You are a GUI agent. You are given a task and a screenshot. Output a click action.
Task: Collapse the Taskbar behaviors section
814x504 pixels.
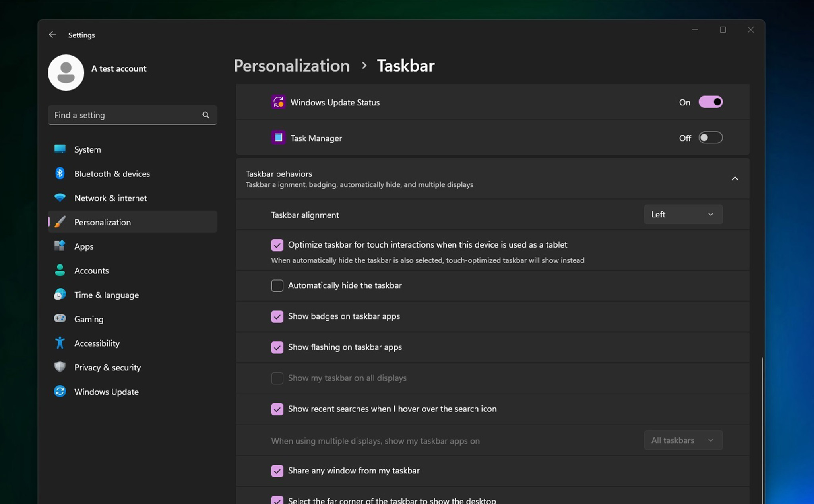point(735,179)
